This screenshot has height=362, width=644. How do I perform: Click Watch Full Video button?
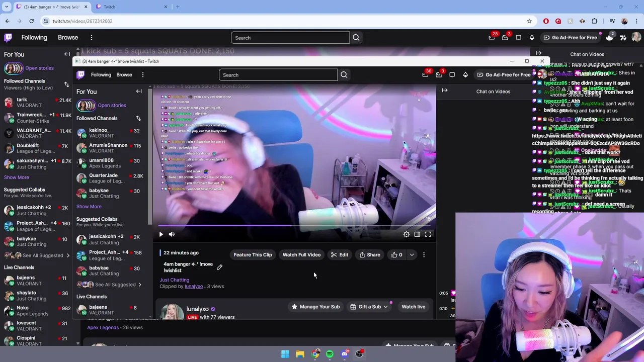[x=301, y=255]
